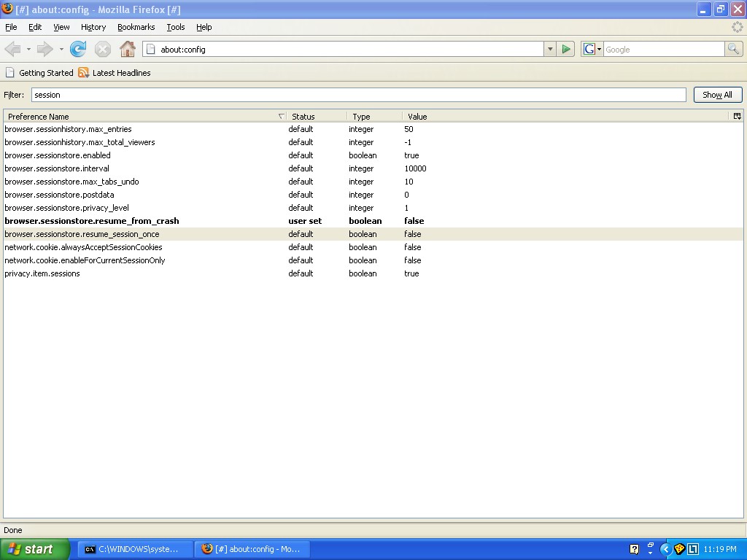Click the yellow shield tray icon
The image size is (747, 560).
point(679,549)
